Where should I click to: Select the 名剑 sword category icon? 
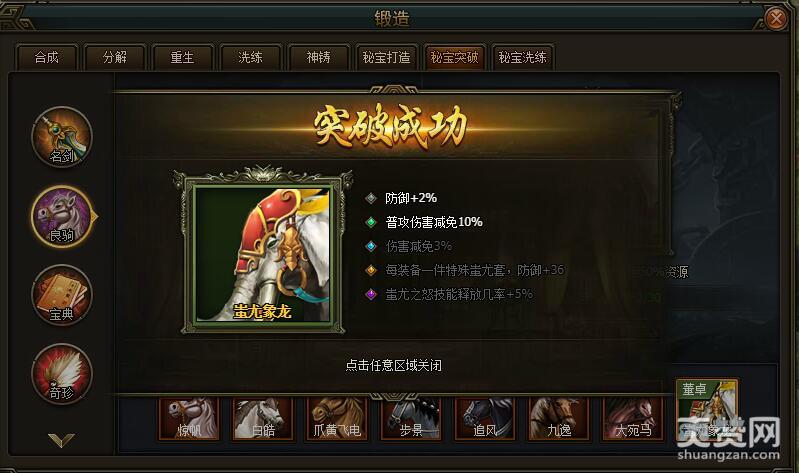[x=62, y=137]
